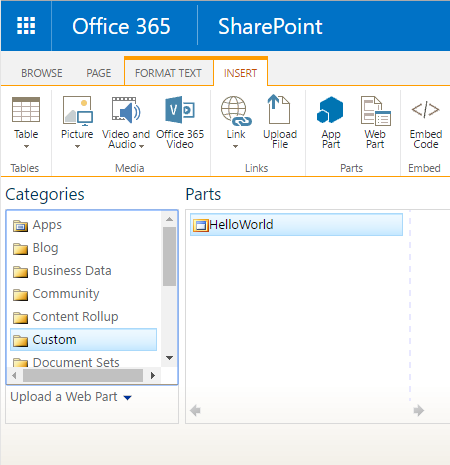Select the Custom category
Image resolution: width=450 pixels, height=465 pixels.
click(x=83, y=340)
